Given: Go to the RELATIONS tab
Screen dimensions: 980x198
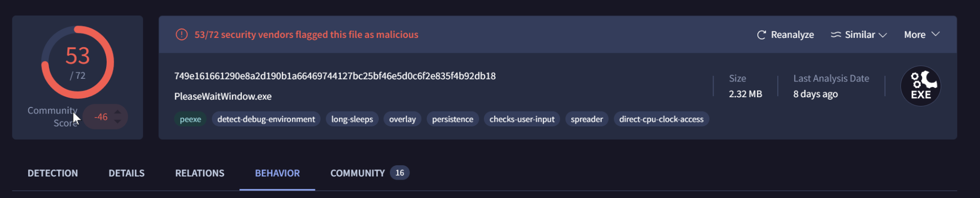Looking at the screenshot, I should click(200, 173).
